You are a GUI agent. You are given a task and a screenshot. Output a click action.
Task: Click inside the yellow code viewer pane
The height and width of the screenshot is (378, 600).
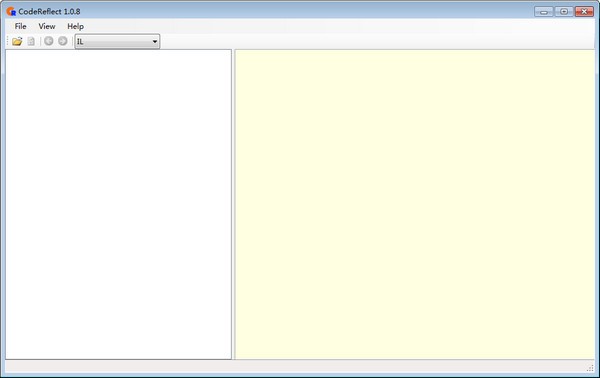coord(415,204)
